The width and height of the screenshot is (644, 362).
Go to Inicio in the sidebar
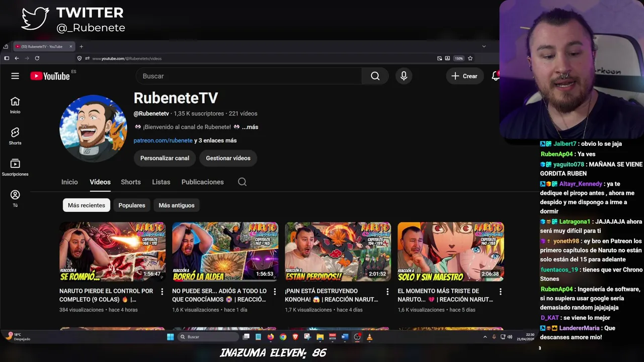tap(15, 105)
